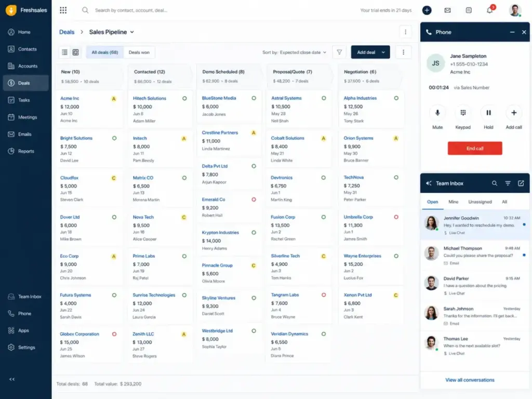Open the call keypad
The width and height of the screenshot is (532, 399).
tap(463, 113)
